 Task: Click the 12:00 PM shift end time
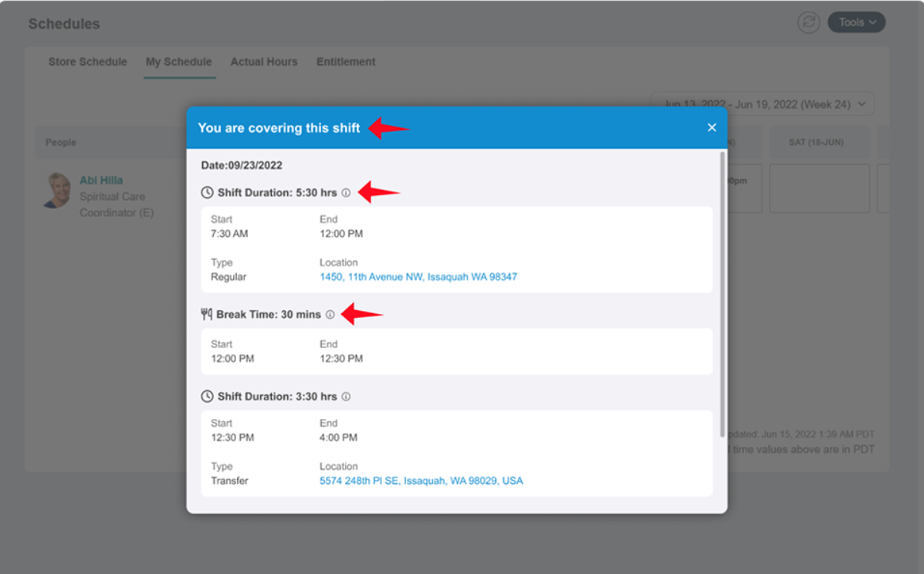pyautogui.click(x=341, y=234)
